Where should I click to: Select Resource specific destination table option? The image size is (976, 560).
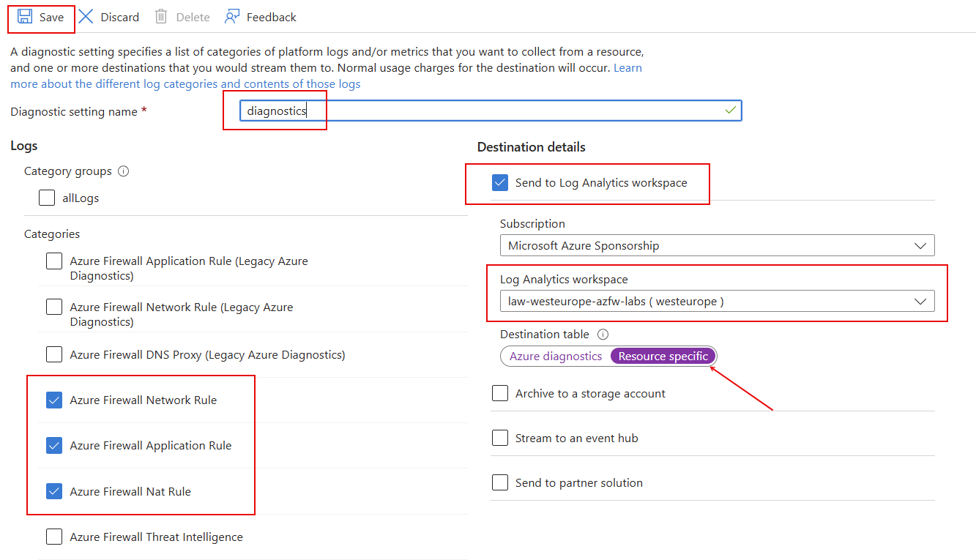point(663,356)
